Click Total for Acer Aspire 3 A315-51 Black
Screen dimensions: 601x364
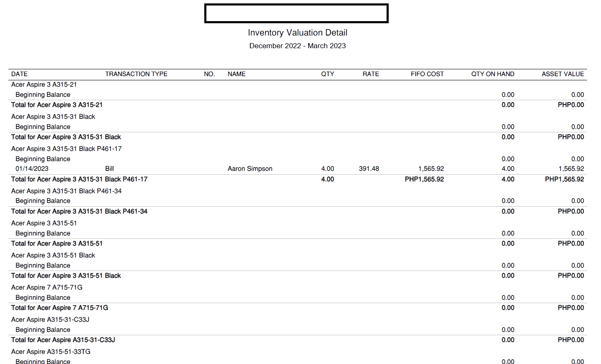66,276
